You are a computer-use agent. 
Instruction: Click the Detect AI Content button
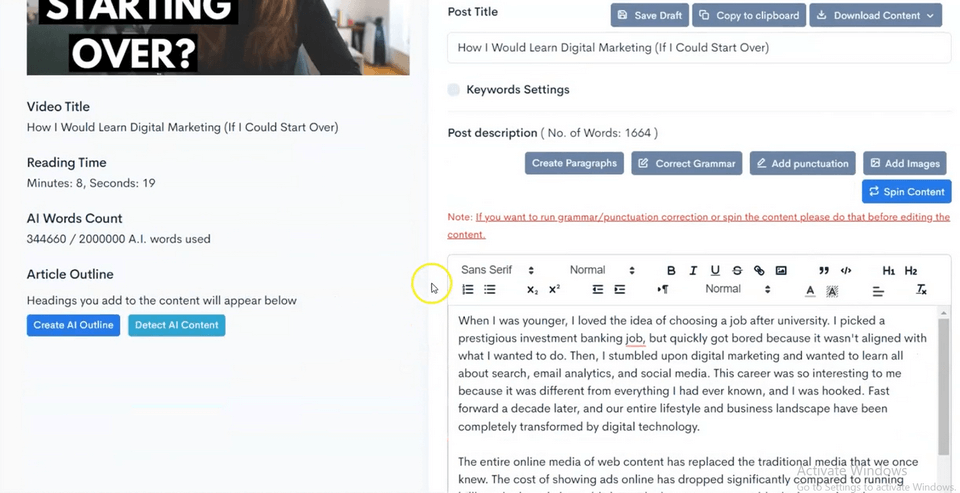point(177,325)
